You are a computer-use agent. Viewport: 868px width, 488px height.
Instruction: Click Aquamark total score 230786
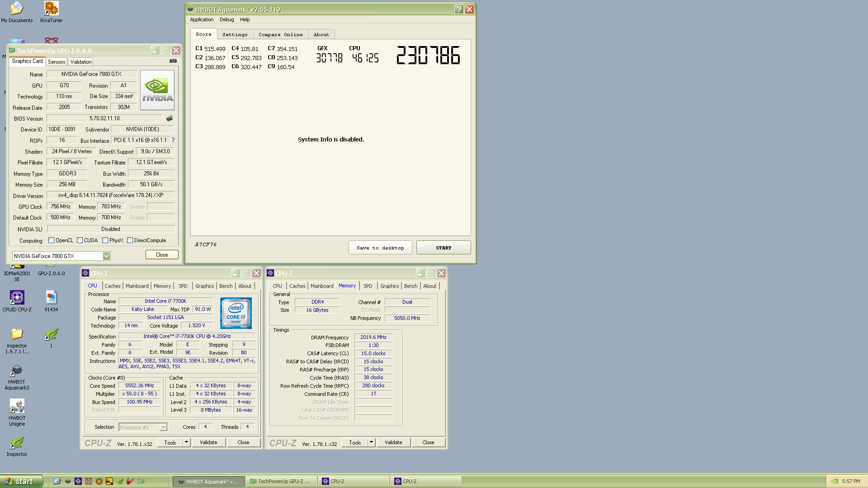click(x=428, y=55)
